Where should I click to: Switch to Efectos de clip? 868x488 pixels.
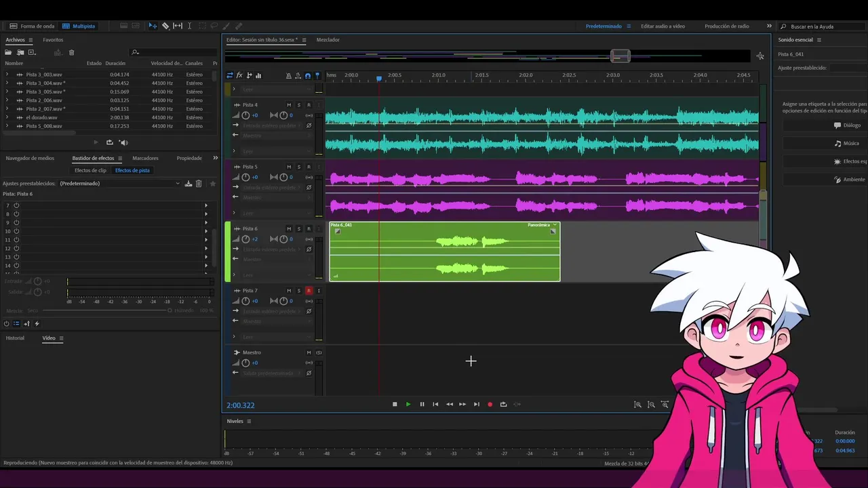pyautogui.click(x=90, y=170)
